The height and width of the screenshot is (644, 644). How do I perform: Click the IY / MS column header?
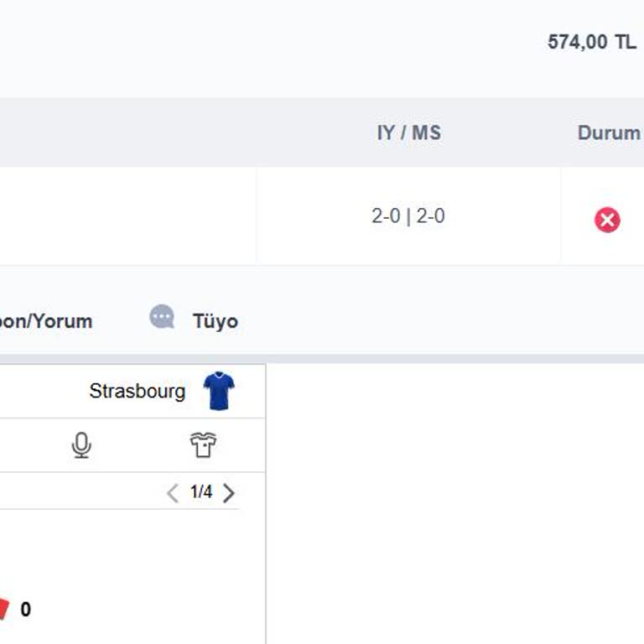408,132
